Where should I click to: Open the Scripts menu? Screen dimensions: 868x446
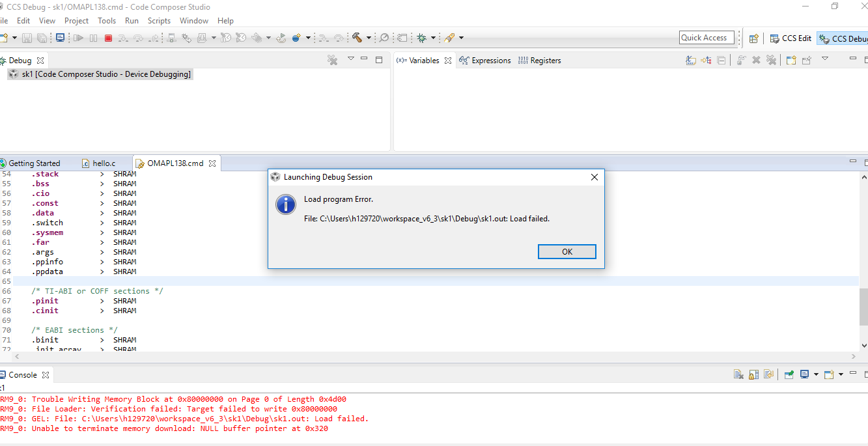[159, 21]
